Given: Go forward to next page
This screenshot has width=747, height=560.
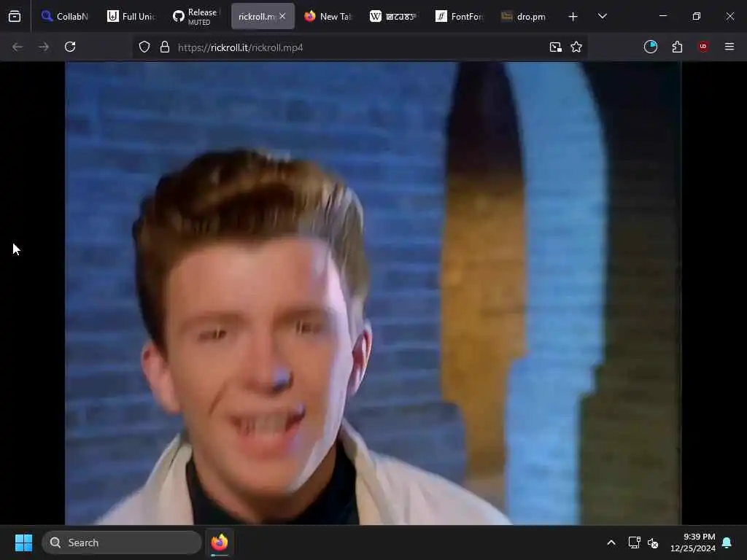Looking at the screenshot, I should coord(44,47).
